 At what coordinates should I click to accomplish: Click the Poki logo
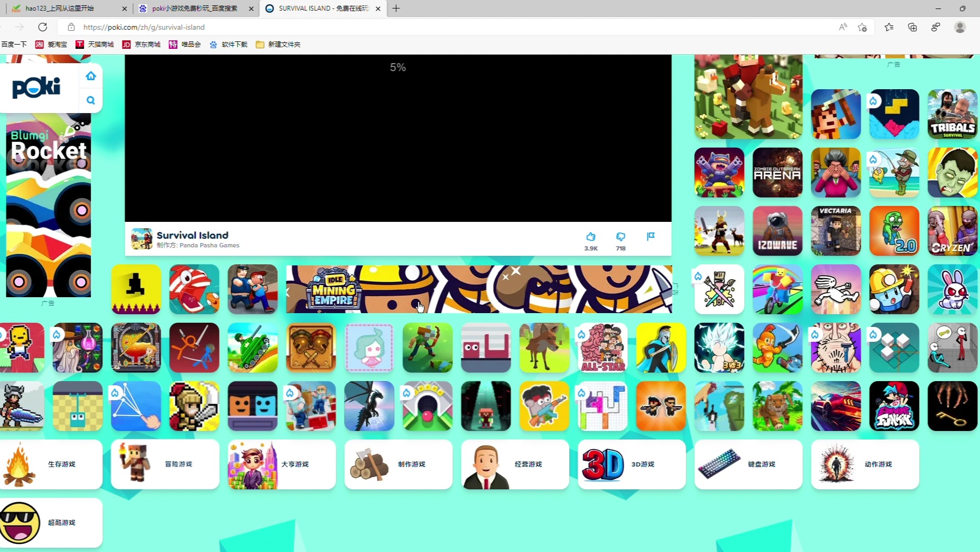point(37,88)
